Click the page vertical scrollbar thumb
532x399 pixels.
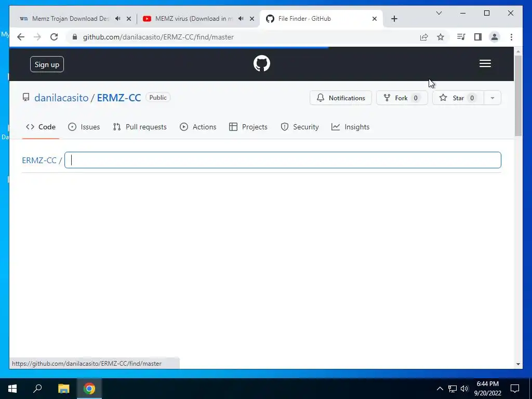[x=518, y=96]
